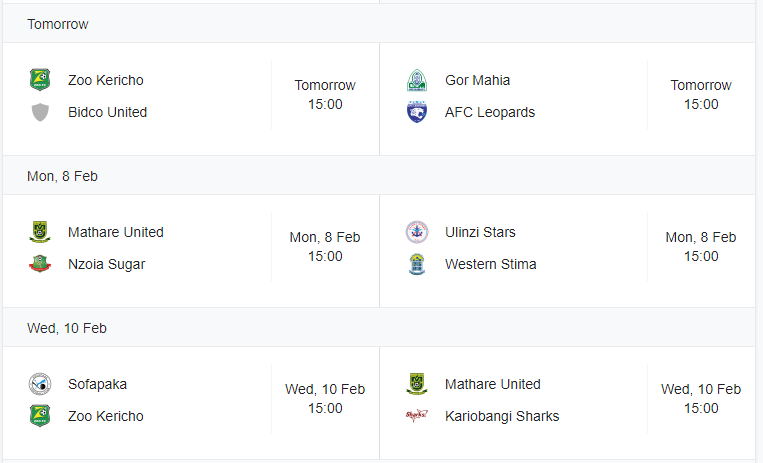
Task: Open Kariobangi Sharks team page
Action: tap(502, 416)
